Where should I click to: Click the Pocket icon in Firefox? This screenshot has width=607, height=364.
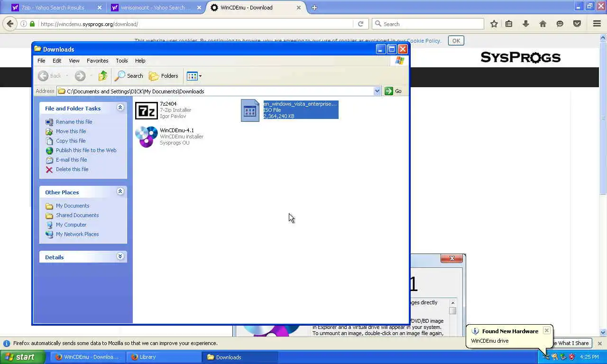click(577, 24)
